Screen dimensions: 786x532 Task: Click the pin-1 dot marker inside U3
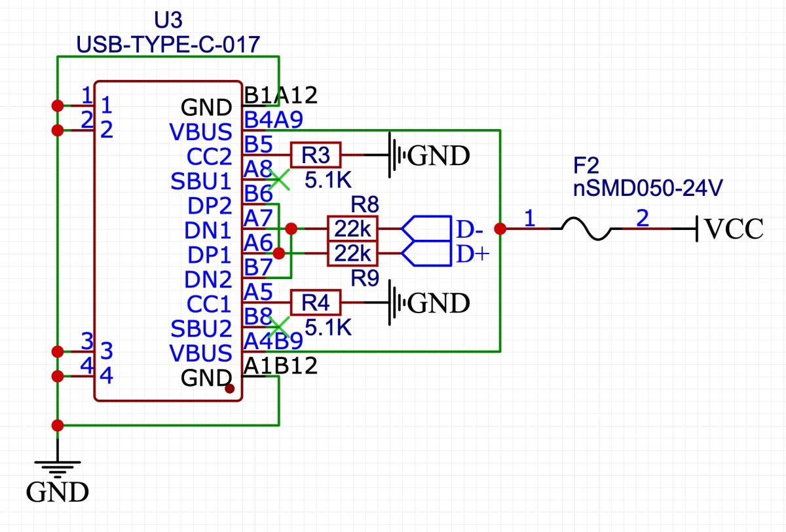230,389
